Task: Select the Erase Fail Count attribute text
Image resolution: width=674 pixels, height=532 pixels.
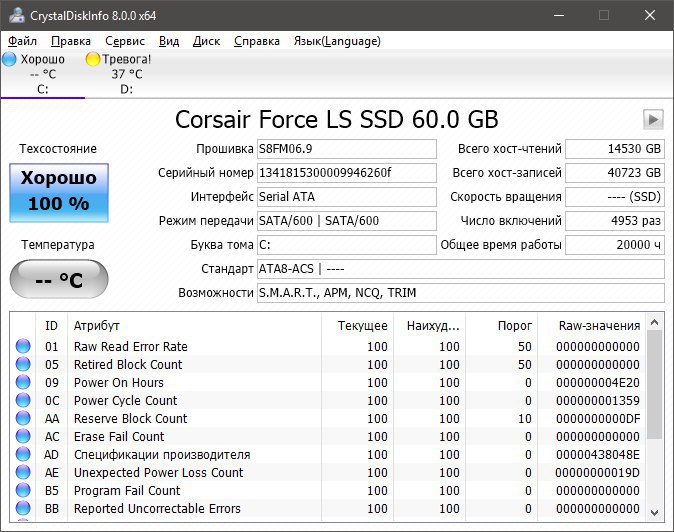Action: coord(119,437)
